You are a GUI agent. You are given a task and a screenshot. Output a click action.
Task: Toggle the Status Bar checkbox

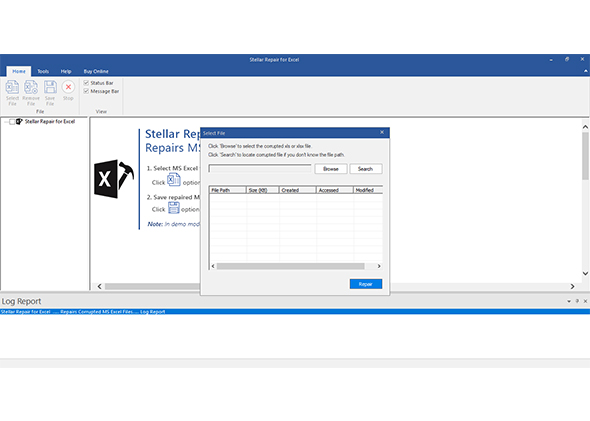(x=86, y=83)
